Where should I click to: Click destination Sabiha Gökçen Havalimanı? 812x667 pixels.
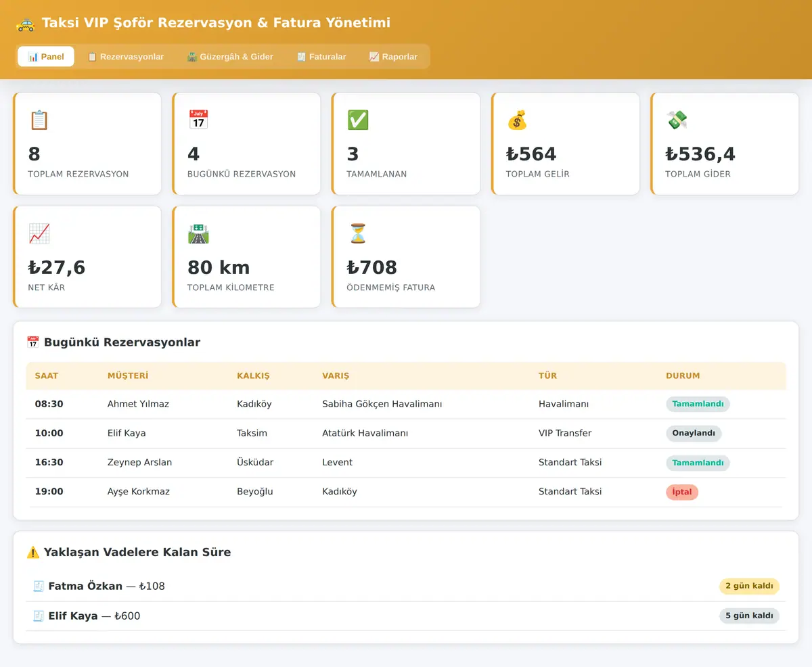[x=382, y=404]
